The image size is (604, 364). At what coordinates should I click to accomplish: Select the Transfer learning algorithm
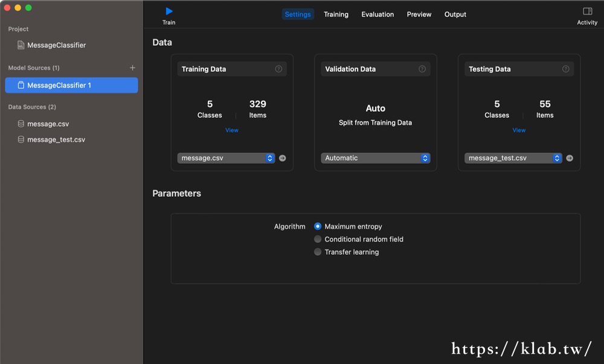point(318,252)
